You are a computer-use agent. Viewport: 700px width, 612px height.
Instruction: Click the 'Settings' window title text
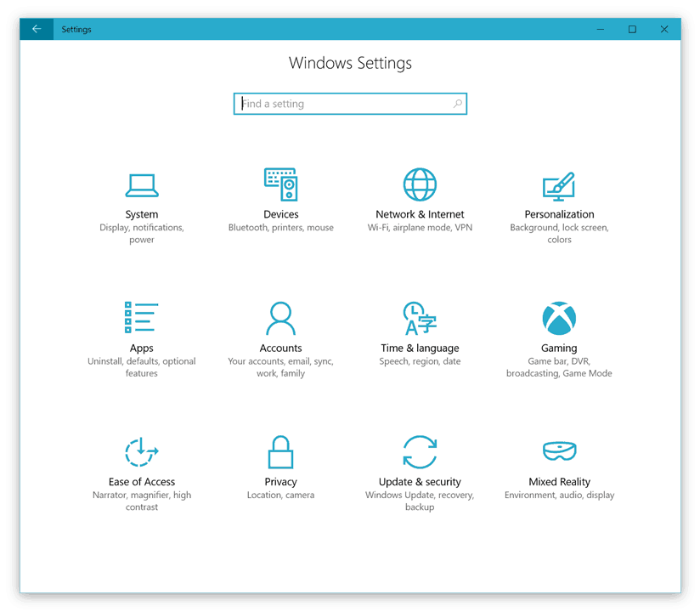[x=76, y=30]
